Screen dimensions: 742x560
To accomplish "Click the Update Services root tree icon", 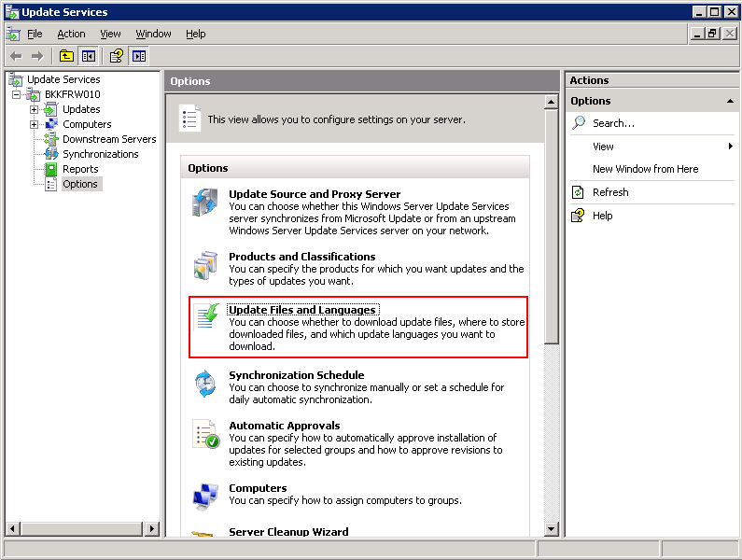I will coord(15,79).
